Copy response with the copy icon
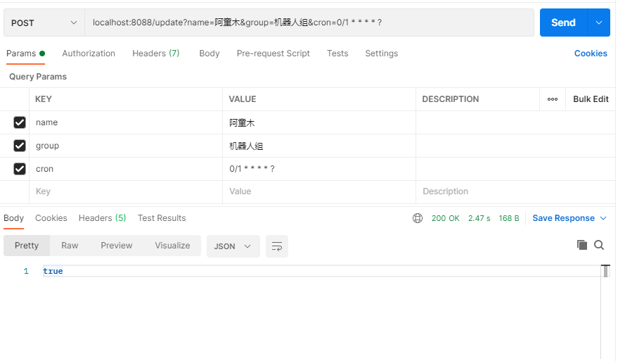The image size is (644, 361). point(581,245)
